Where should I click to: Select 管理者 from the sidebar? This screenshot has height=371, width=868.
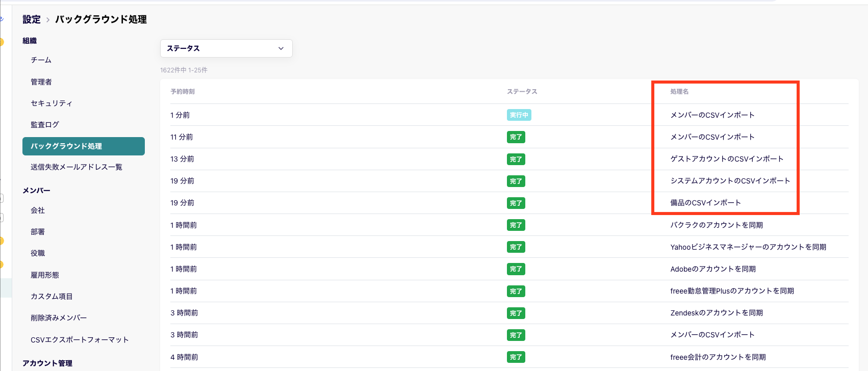(41, 82)
